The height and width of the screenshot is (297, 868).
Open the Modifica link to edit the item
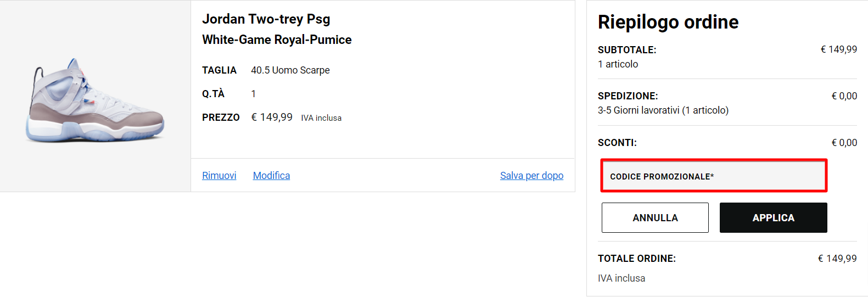pos(271,176)
